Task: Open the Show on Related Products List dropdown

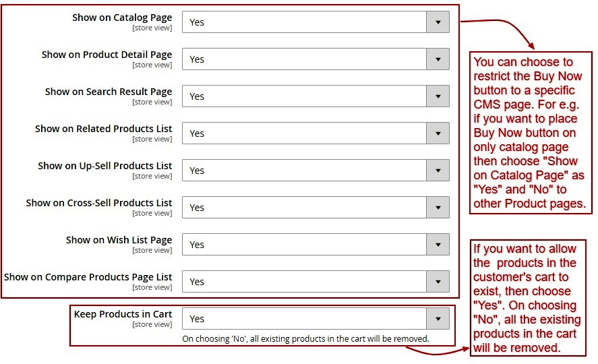Action: [305, 133]
